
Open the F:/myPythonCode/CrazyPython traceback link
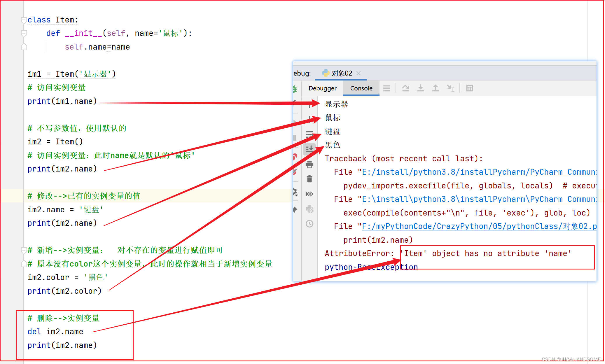point(479,226)
